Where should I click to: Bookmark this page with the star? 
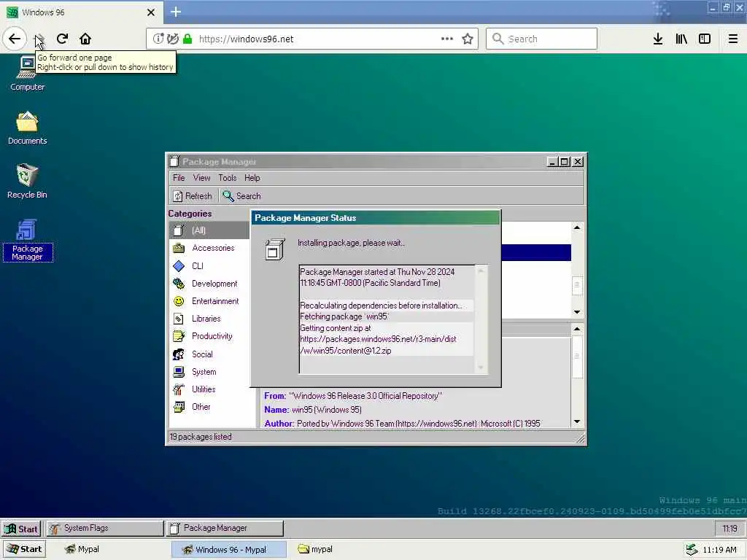468,39
